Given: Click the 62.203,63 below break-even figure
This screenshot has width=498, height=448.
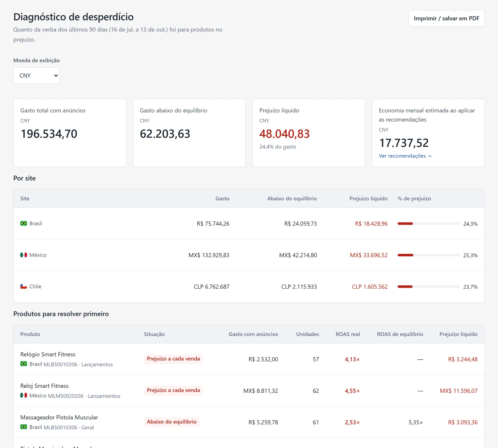Looking at the screenshot, I should click(x=165, y=134).
